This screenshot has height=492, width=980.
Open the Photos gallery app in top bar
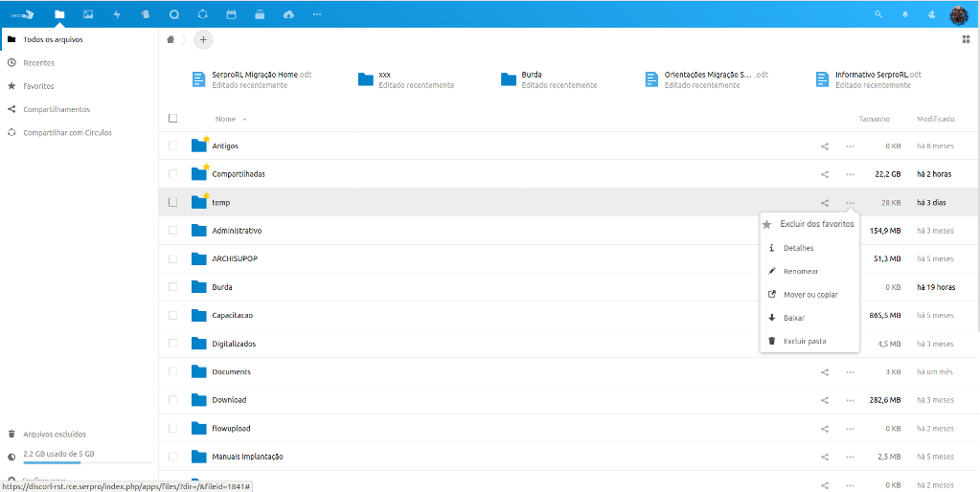point(88,14)
